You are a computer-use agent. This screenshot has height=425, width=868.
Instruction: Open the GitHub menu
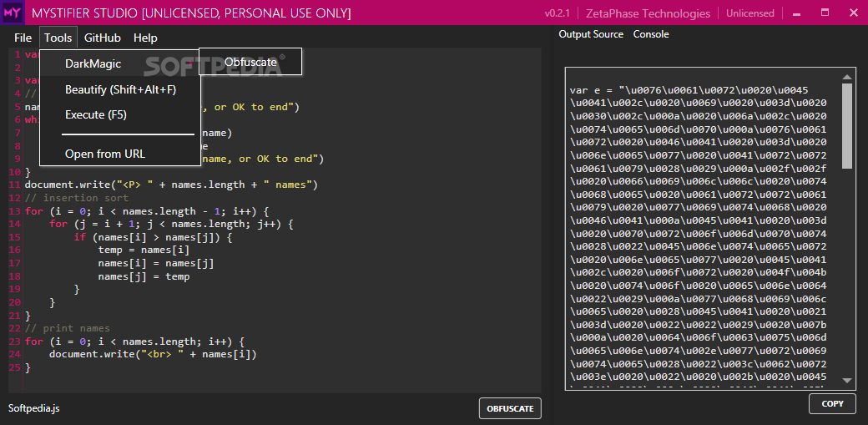[x=103, y=38]
